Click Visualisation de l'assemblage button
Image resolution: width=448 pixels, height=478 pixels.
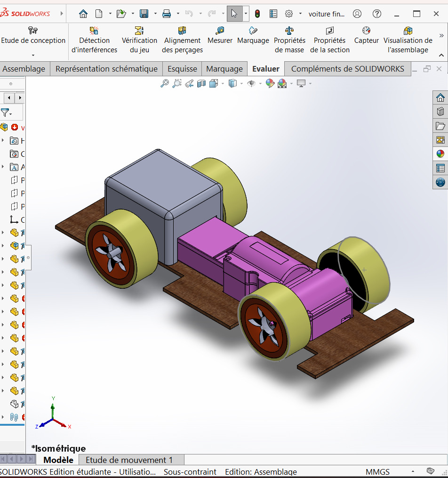click(x=408, y=40)
